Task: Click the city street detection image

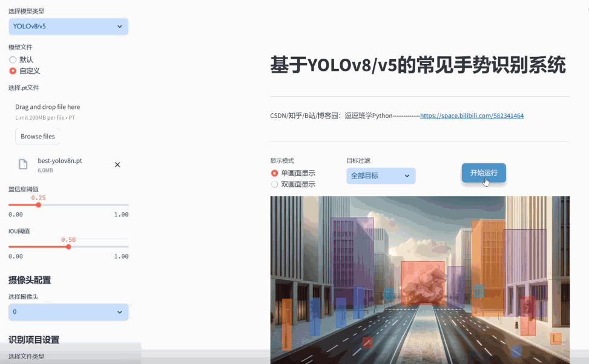Action: [x=420, y=279]
